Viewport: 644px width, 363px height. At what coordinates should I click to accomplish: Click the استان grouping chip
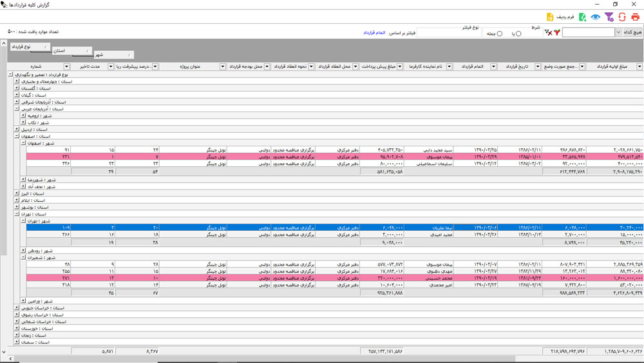[72, 50]
